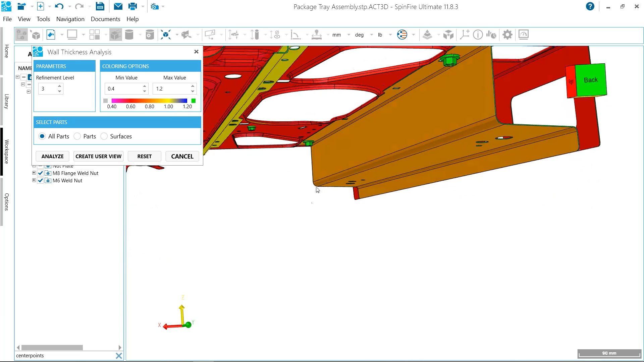The width and height of the screenshot is (644, 362).
Task: Click the RESET button
Action: pyautogui.click(x=145, y=156)
